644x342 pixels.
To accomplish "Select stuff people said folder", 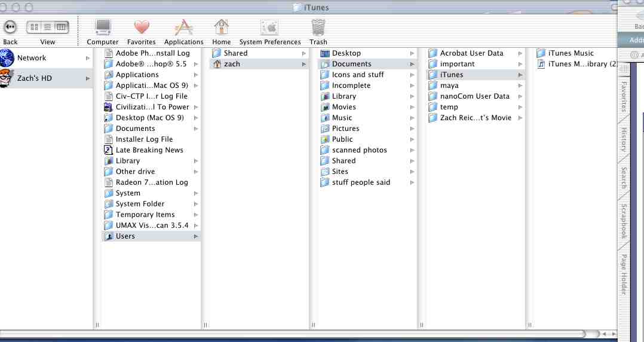I will (x=367, y=182).
